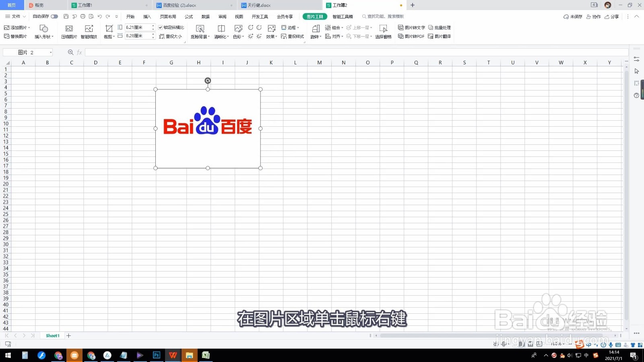Click the Windows Start button
This screenshot has height=362, width=644.
point(8,355)
